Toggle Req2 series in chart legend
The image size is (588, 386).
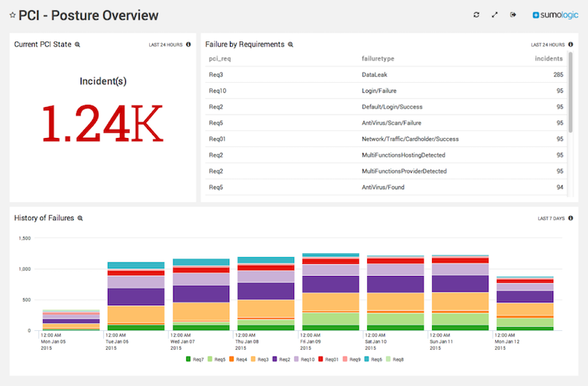click(281, 360)
